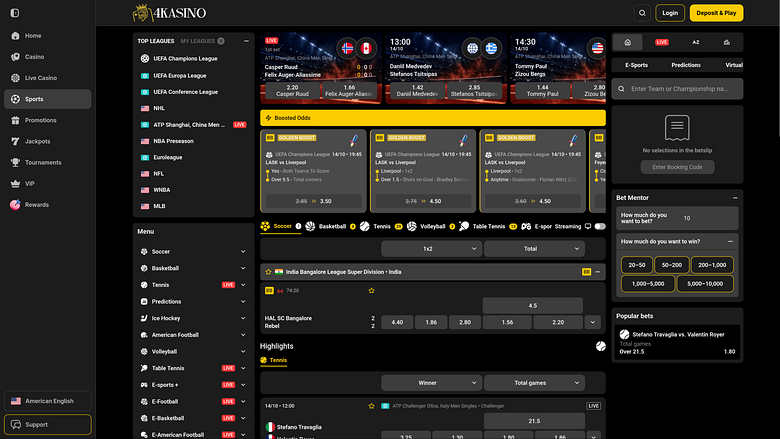
Task: Open the Daniil Medvedev vs Tsitsipas match card
Action: pyautogui.click(x=446, y=68)
